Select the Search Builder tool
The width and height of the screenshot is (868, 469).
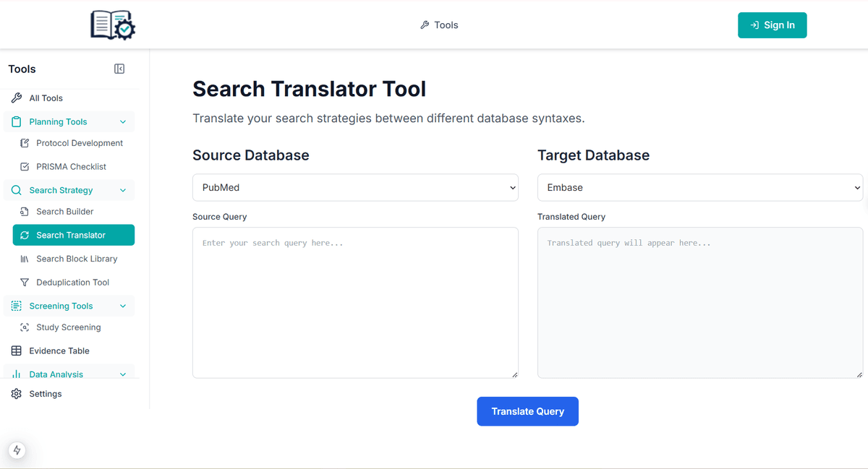click(64, 211)
